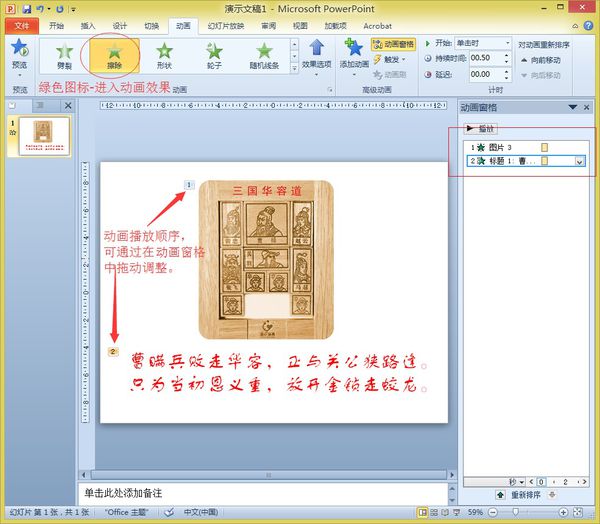Image resolution: width=600 pixels, height=524 pixels.
Task: Open the animation group dialog launcher
Action: [x=329, y=90]
